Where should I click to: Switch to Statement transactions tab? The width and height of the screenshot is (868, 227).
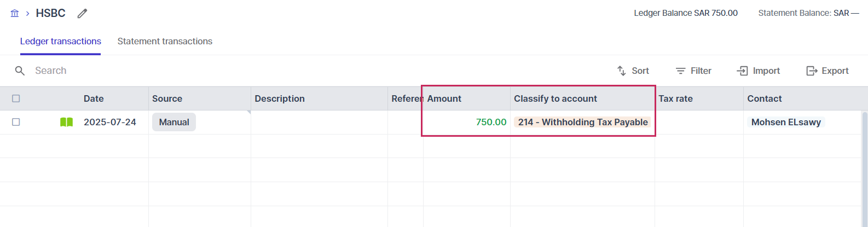(165, 41)
